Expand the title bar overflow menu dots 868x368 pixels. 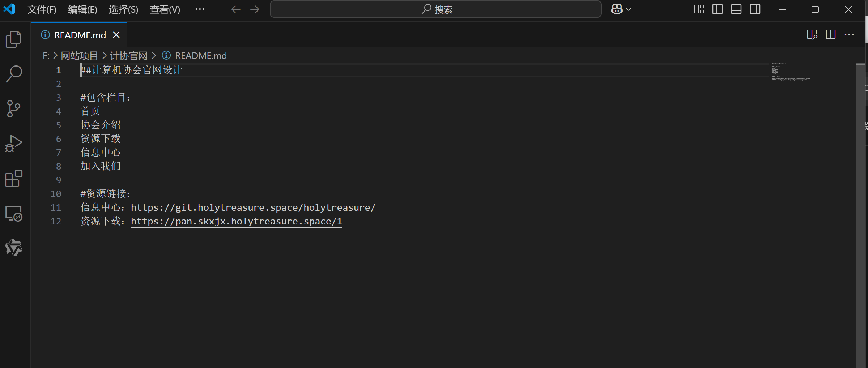pos(200,9)
